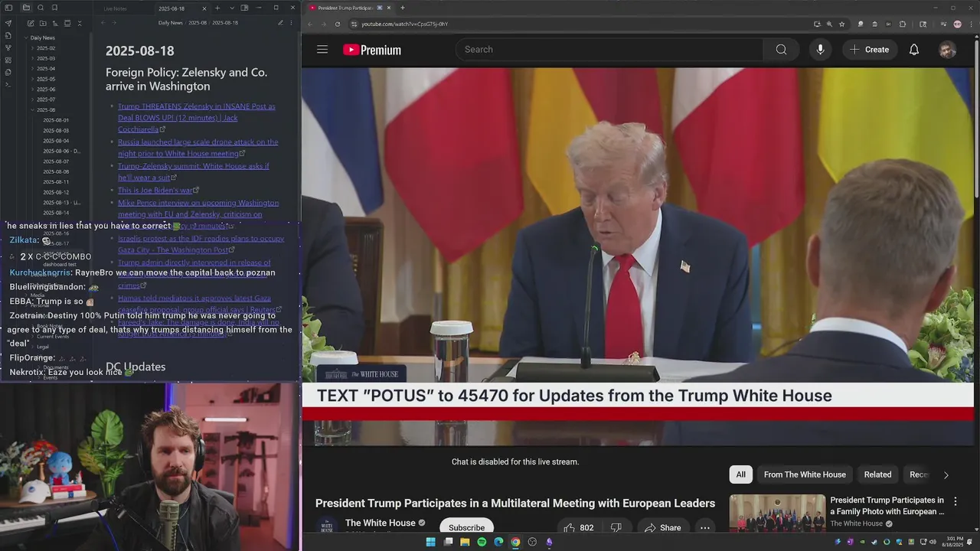The image size is (980, 551).
Task: Expand the 2025-03 folder
Action: point(46,58)
